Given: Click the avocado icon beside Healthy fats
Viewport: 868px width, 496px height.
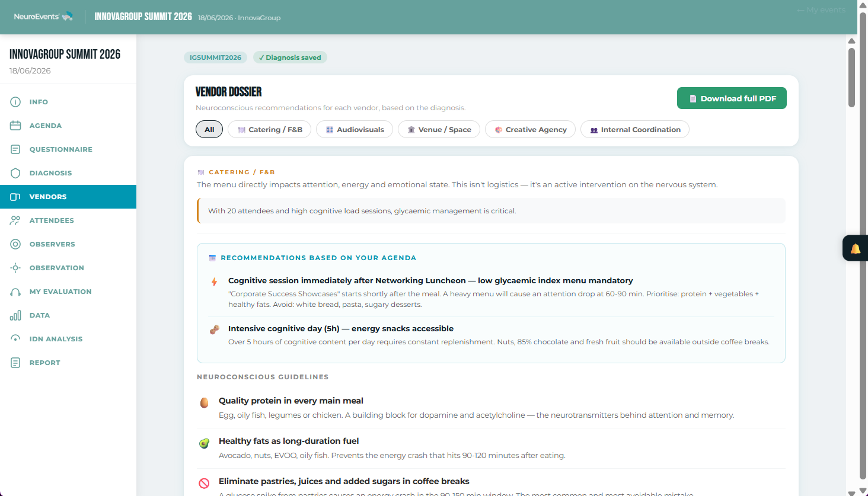Looking at the screenshot, I should tap(205, 443).
